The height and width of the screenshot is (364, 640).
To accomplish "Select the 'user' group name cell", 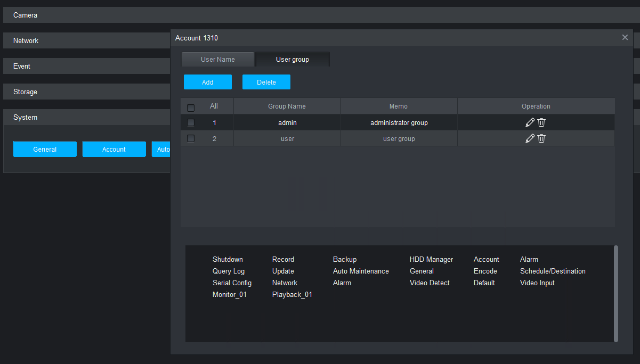I will (x=287, y=139).
